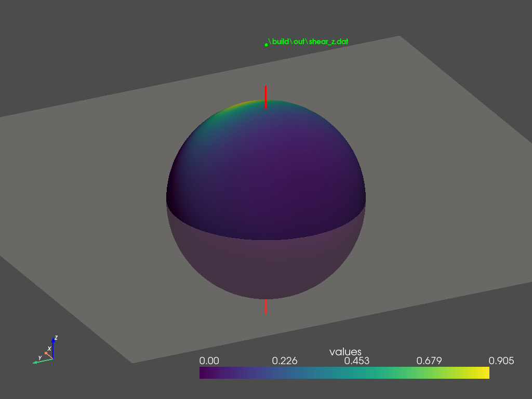Click the shear_z.dat file label
This screenshot has height=399, width=532.
(304, 42)
